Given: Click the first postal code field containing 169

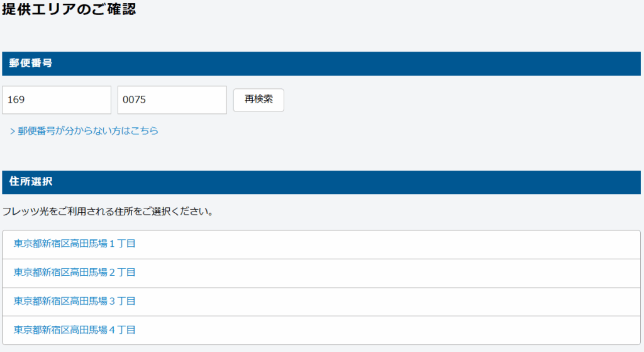Looking at the screenshot, I should [57, 100].
